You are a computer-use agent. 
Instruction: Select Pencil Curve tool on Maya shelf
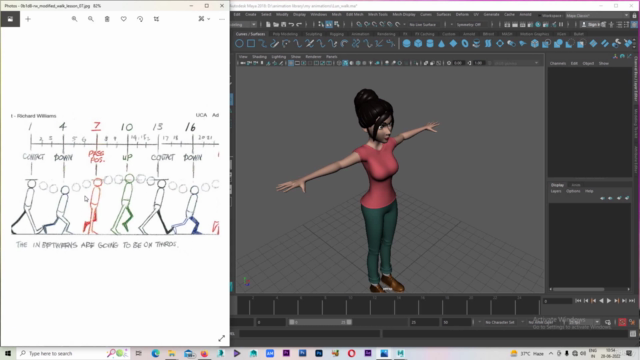(x=274, y=43)
